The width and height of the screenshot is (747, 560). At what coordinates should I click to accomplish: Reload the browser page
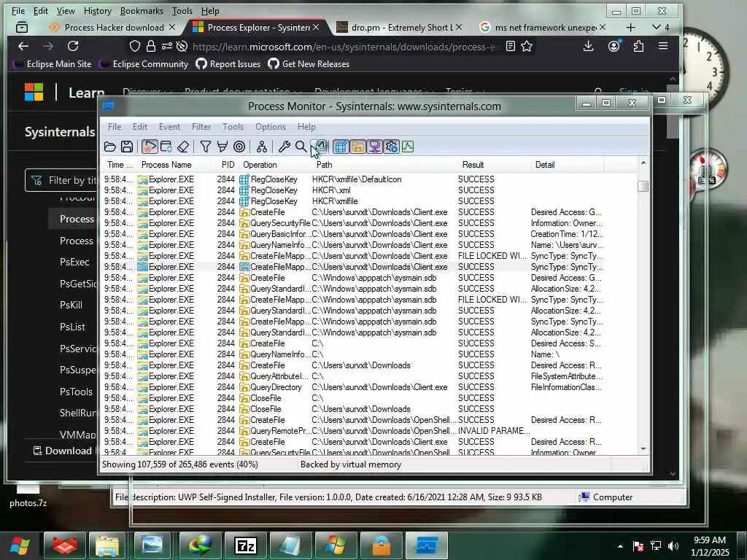pyautogui.click(x=73, y=46)
